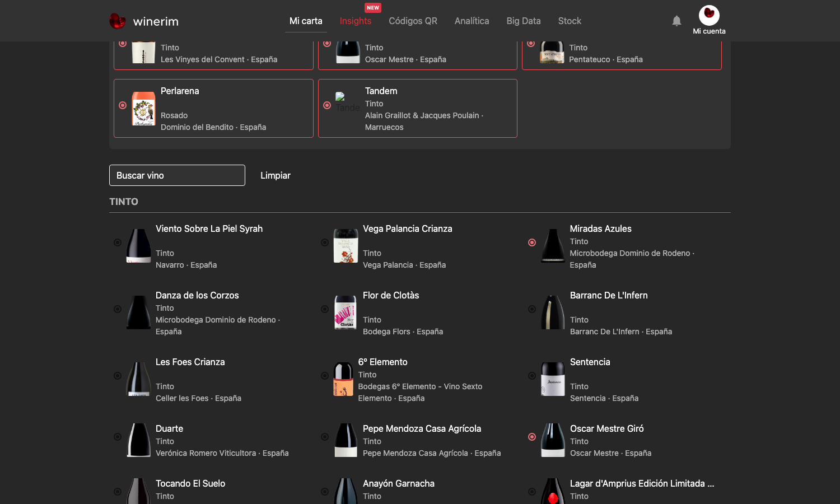Image resolution: width=840 pixels, height=504 pixels.
Task: Select the Barranc De L'Infern radio
Action: [532, 309]
